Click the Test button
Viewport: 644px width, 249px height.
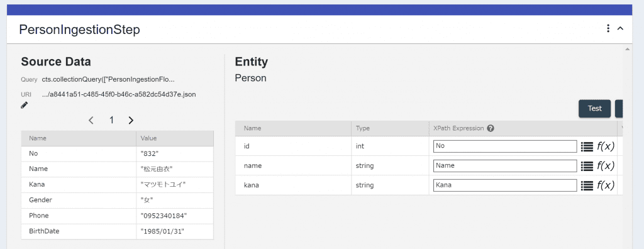coord(594,109)
